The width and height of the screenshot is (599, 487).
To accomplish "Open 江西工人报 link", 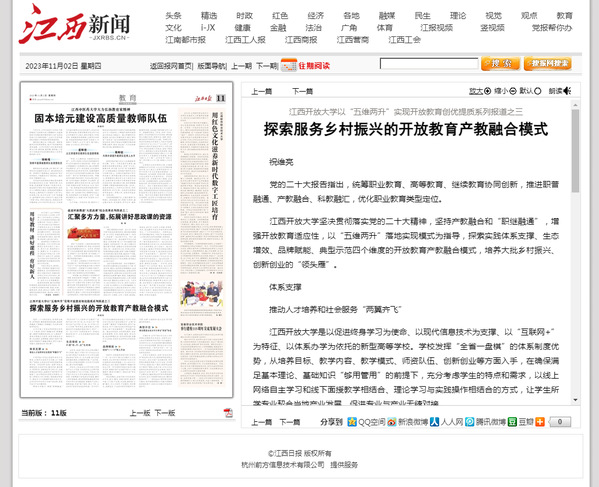I will pos(245,39).
